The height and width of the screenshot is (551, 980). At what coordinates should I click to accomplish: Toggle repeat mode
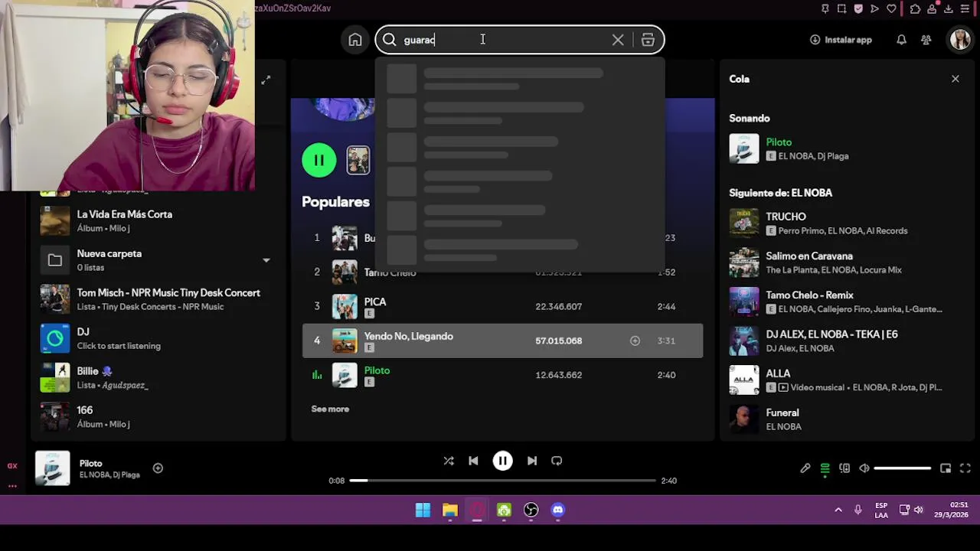coord(557,461)
